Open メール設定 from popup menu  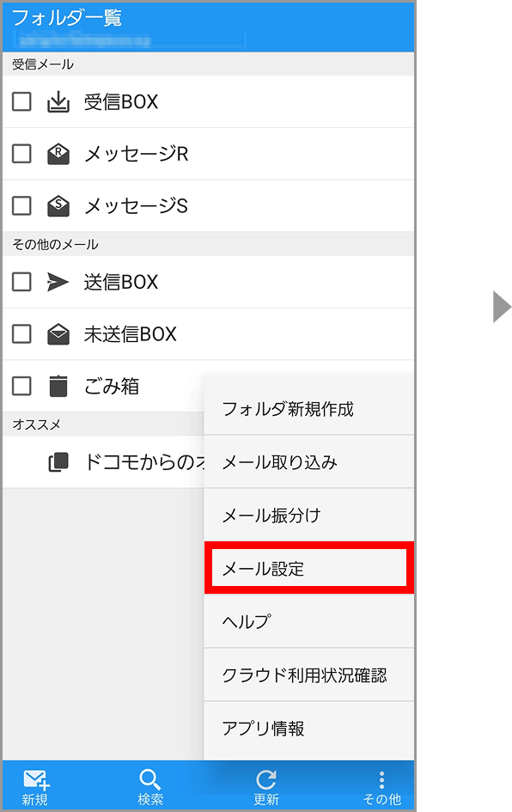[x=309, y=568]
